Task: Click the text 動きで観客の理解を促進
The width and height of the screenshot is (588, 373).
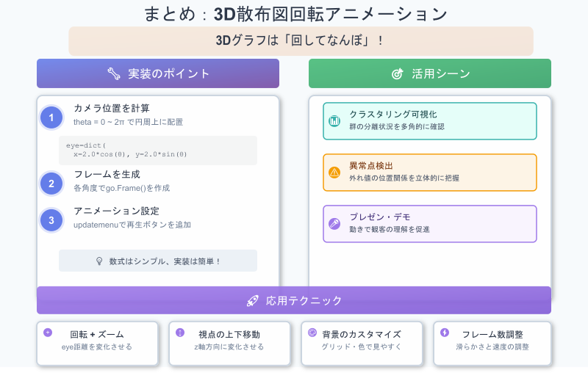Action: point(390,229)
